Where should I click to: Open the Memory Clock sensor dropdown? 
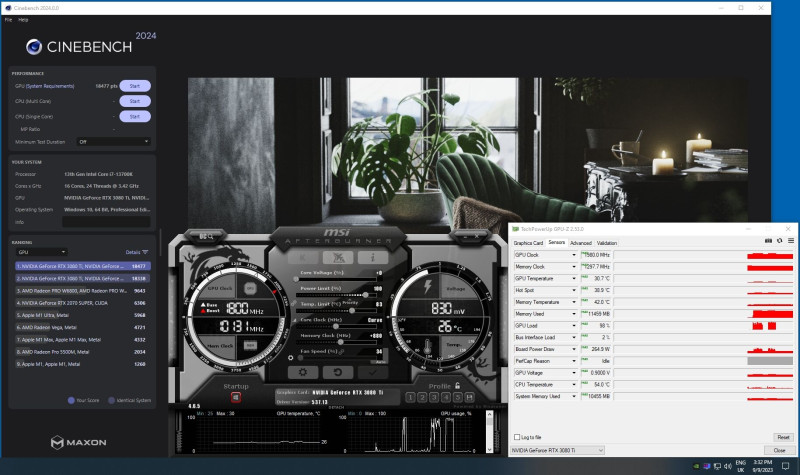[x=573, y=267]
